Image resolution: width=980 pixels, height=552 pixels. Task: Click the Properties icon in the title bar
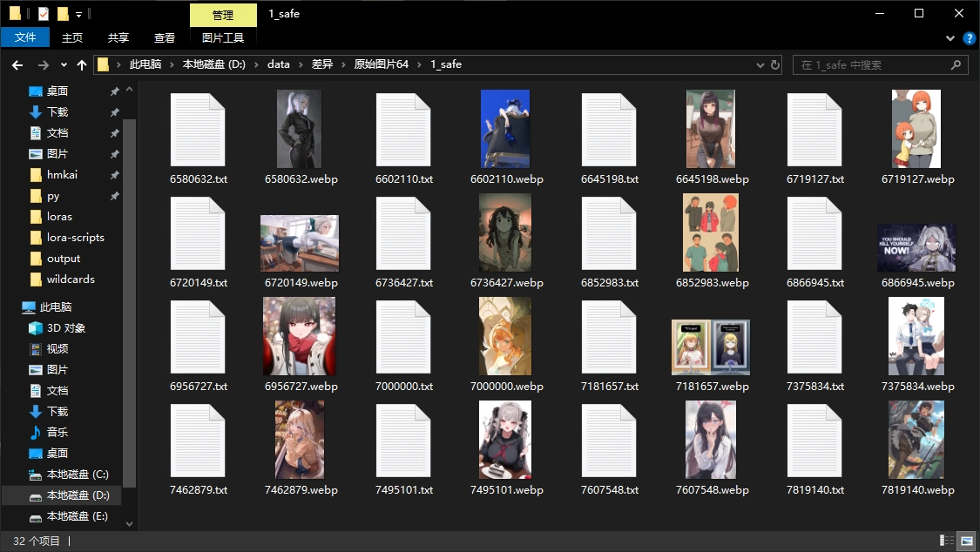[44, 14]
